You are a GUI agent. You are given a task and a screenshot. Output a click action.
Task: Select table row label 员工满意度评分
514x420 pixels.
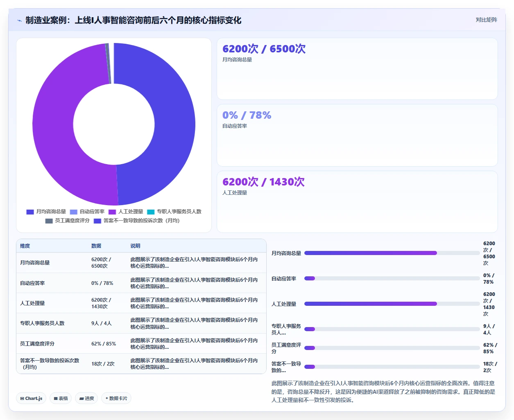37,344
